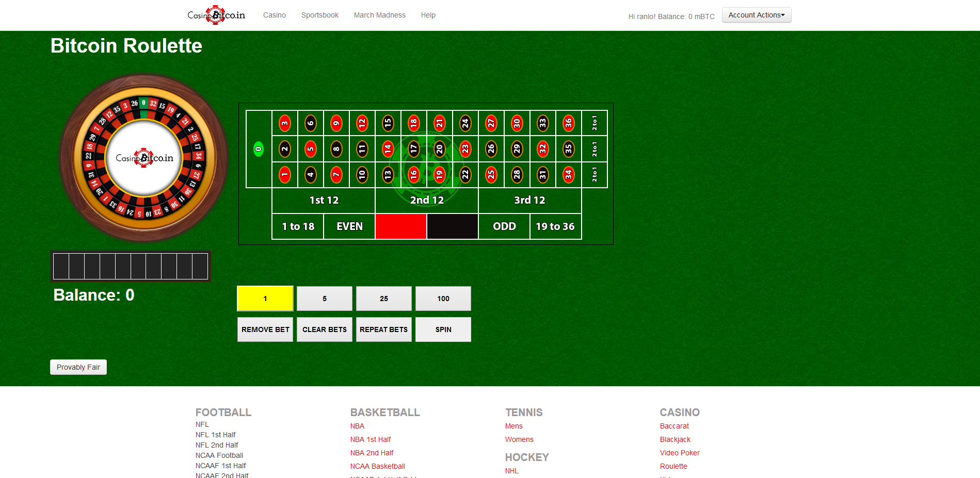Bet on red number 3 chip
The height and width of the screenshot is (478, 980).
(285, 123)
